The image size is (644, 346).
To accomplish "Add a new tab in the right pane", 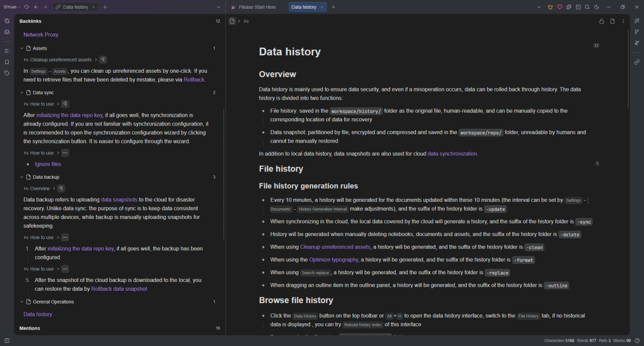I will [x=333, y=7].
